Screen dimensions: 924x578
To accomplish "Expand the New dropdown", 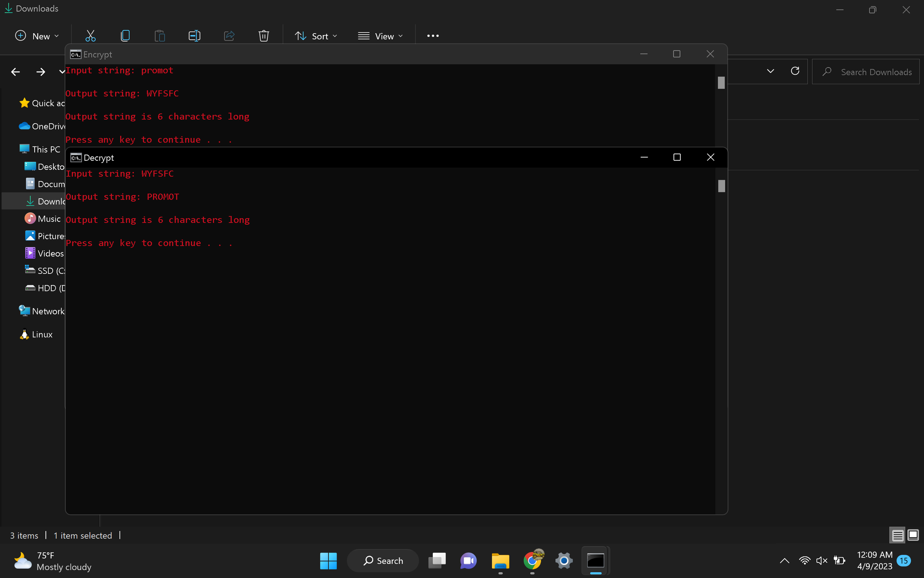I will click(37, 35).
